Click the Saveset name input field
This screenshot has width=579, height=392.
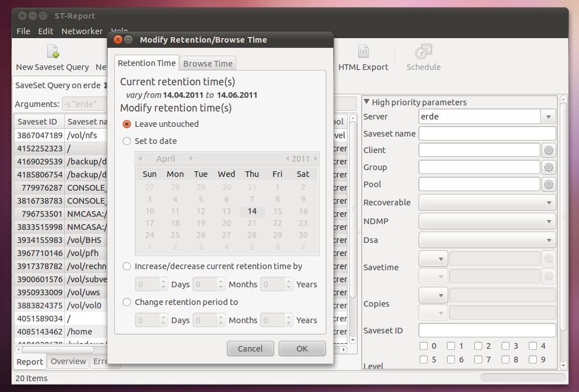click(x=487, y=134)
